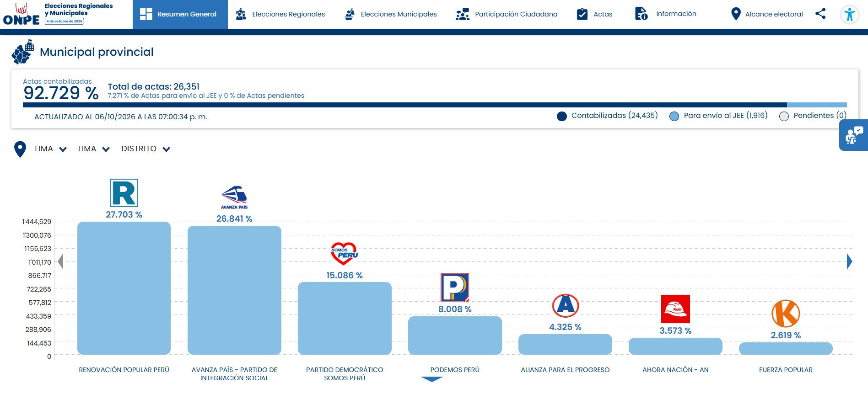Click the 'Total de actas: 26,351' text
Viewport: 868px width, 394px height.
[154, 86]
